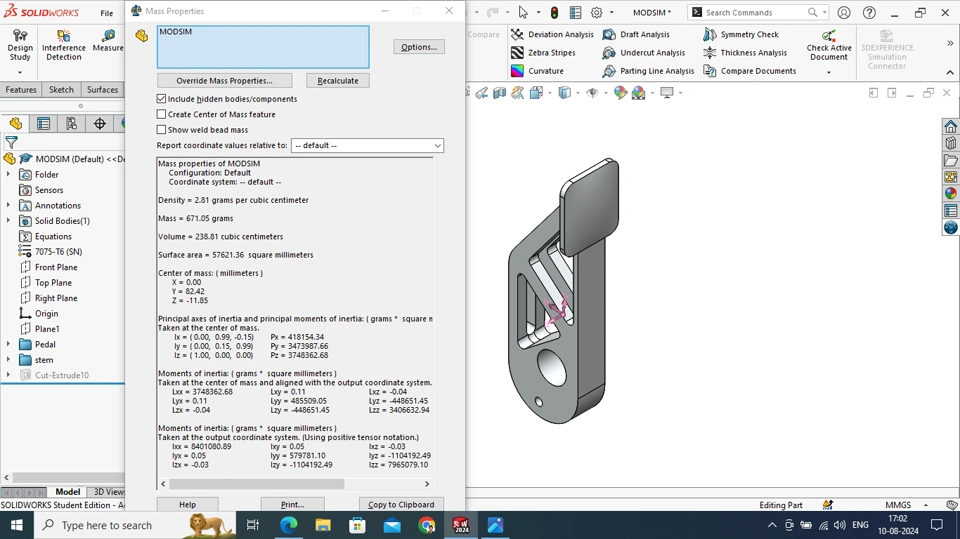Turn on Zebra Stripes display
Viewport: 960px width, 539px height.
543,53
